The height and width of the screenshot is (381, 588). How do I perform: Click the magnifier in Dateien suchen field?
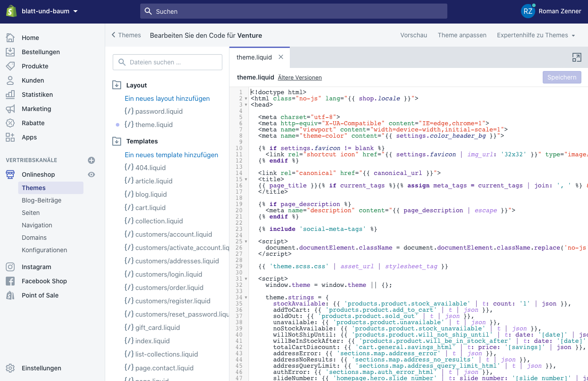pyautogui.click(x=122, y=62)
